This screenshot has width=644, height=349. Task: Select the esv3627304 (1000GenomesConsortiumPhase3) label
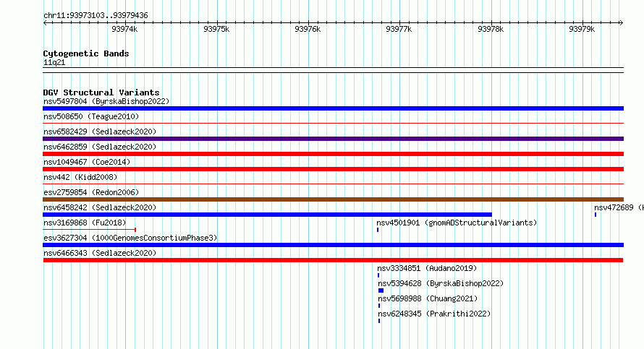(130, 238)
